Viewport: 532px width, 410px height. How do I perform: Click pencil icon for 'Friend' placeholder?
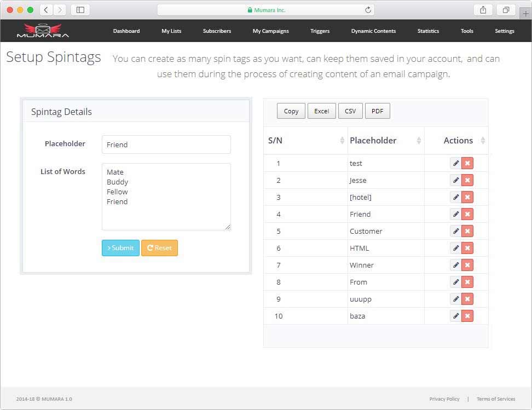(455, 214)
